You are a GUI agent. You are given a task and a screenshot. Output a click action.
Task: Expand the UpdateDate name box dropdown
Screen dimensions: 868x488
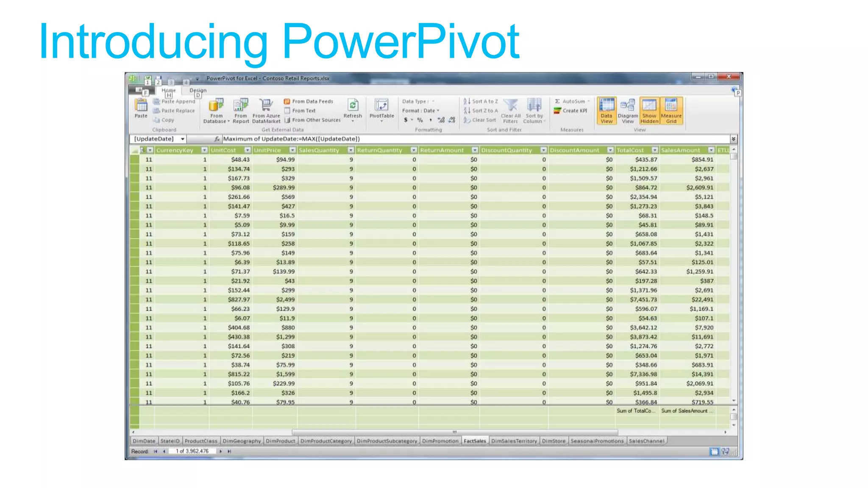183,139
